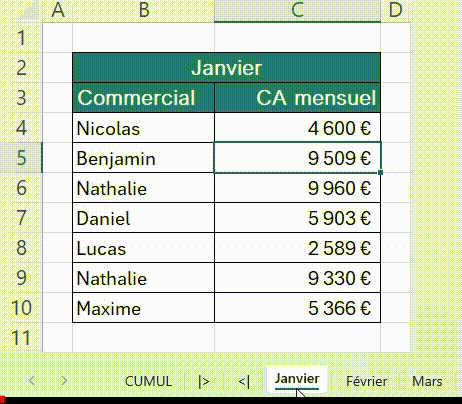
Task: Select the Benjamin cell
Action: click(x=143, y=158)
